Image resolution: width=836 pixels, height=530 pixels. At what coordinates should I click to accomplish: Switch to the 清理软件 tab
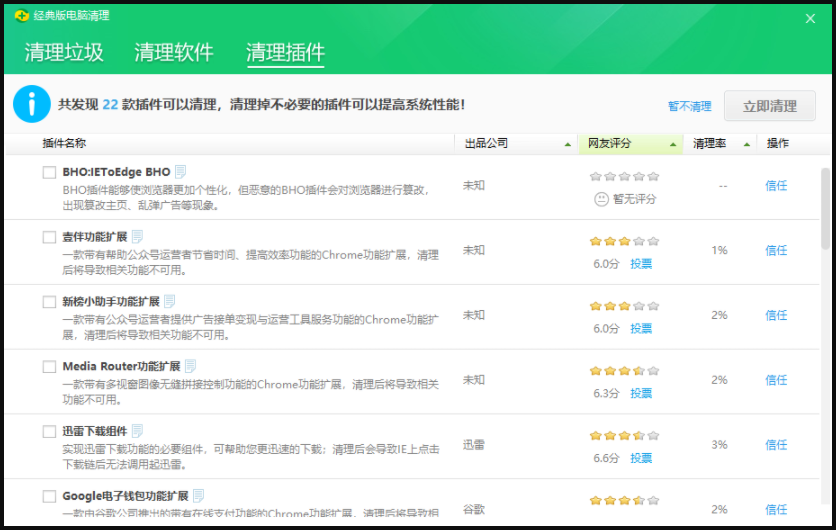(x=174, y=53)
